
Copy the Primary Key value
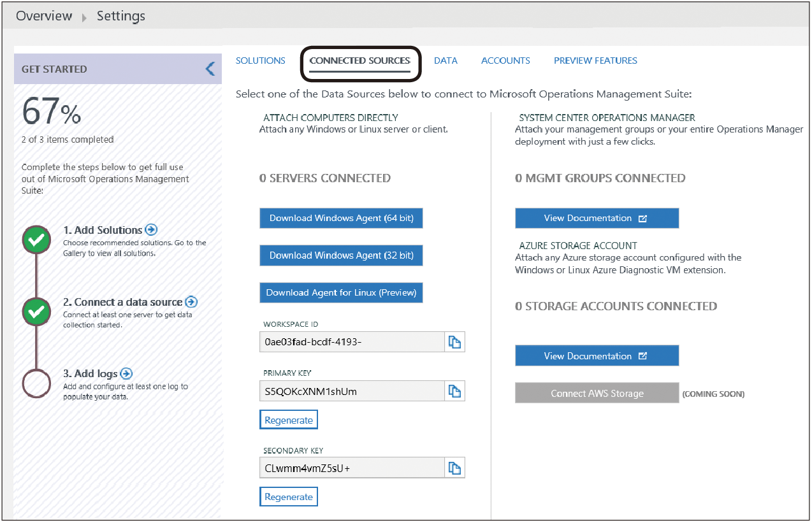tap(454, 391)
